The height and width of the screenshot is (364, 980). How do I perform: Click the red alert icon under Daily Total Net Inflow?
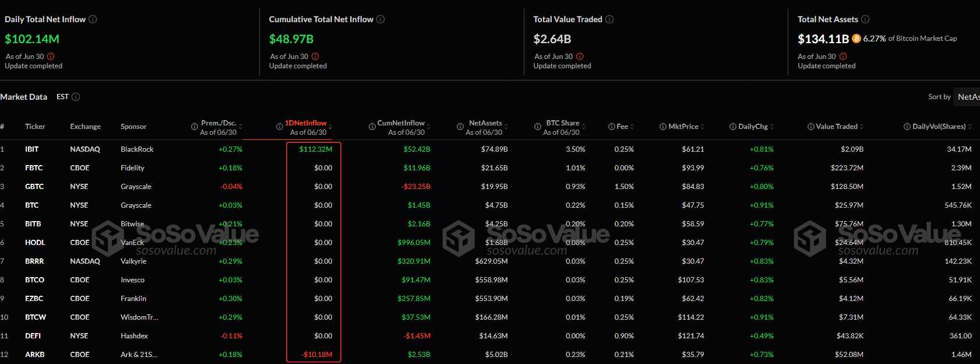pos(51,57)
